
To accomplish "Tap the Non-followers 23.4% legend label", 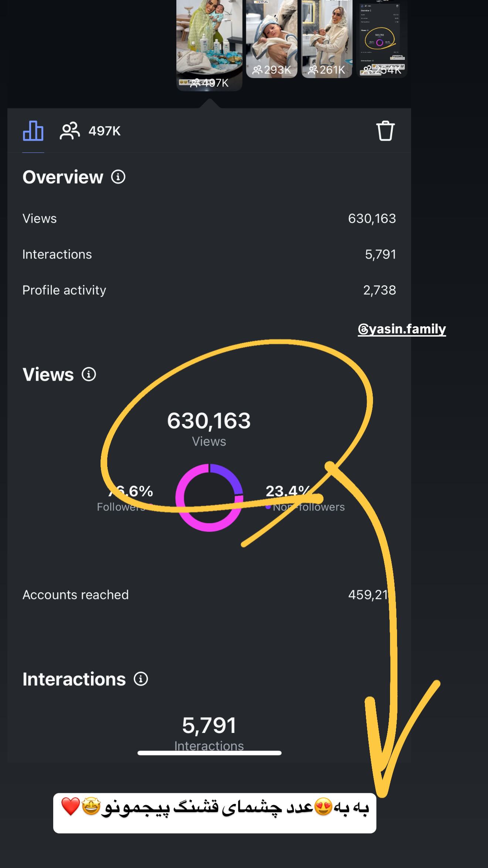I will tap(305, 498).
